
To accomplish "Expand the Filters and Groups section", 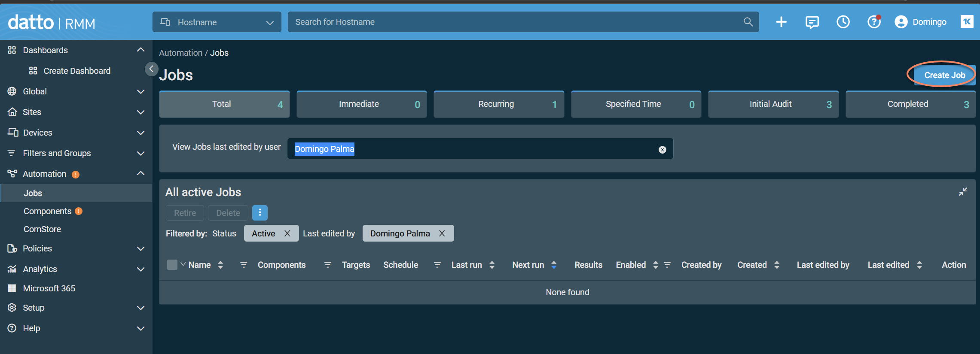I will (140, 153).
